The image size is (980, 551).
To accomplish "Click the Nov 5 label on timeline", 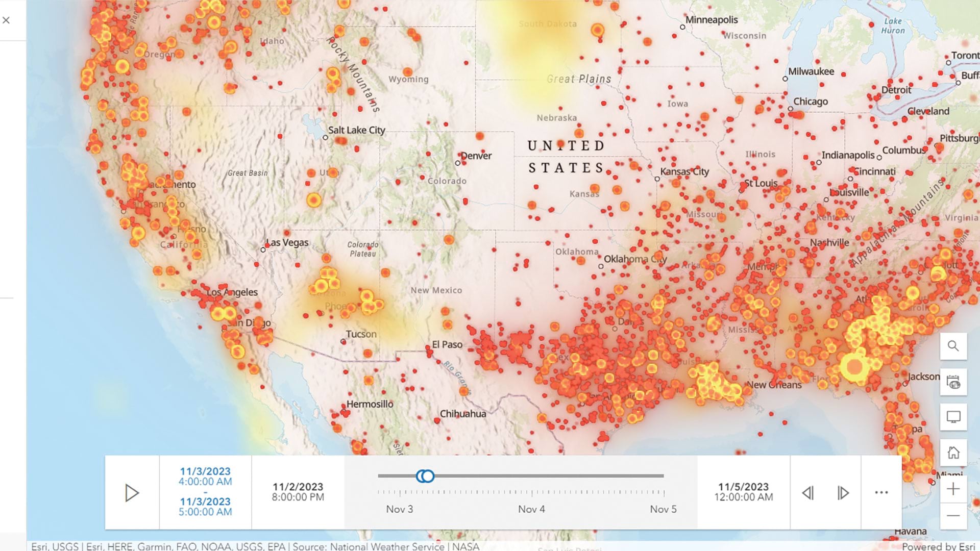I will 663,509.
